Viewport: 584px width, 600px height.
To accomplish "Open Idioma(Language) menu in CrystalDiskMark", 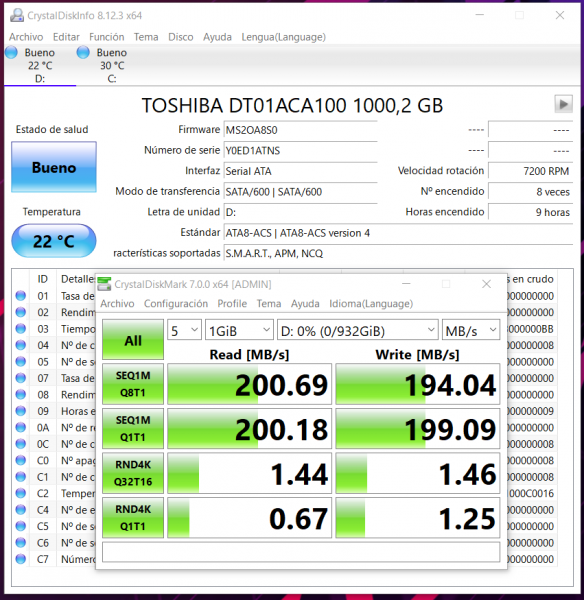I will click(371, 303).
